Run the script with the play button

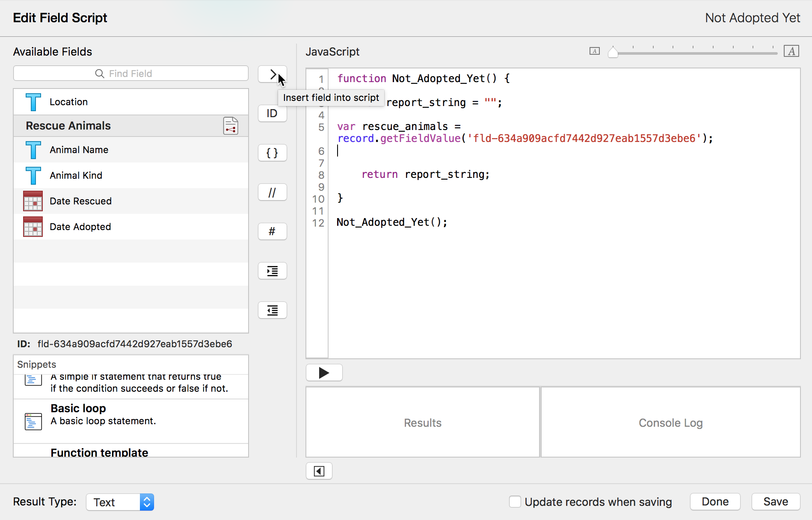click(x=324, y=372)
